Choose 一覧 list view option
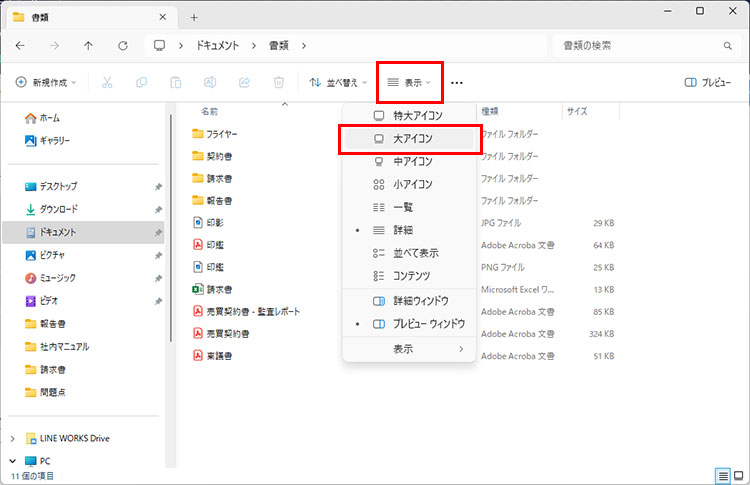The image size is (750, 485). [403, 207]
